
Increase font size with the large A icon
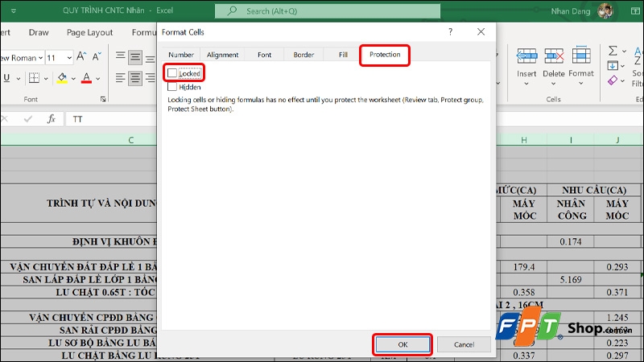pyautogui.click(x=81, y=56)
